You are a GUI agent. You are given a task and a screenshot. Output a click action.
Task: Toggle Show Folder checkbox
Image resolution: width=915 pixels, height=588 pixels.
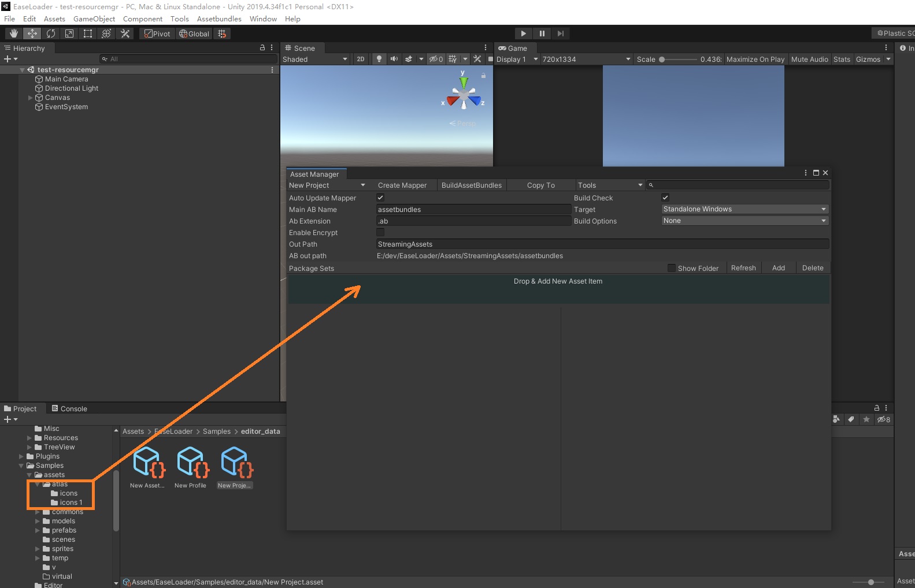[671, 268]
